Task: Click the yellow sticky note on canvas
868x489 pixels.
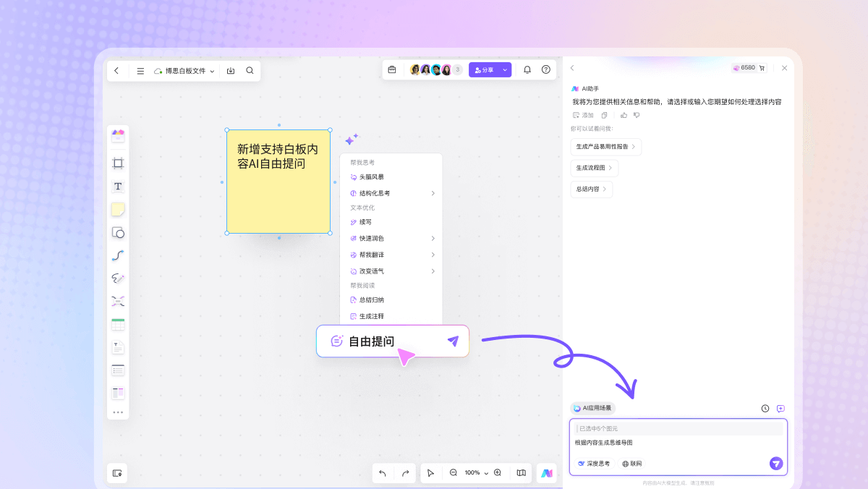Action: [x=278, y=195]
